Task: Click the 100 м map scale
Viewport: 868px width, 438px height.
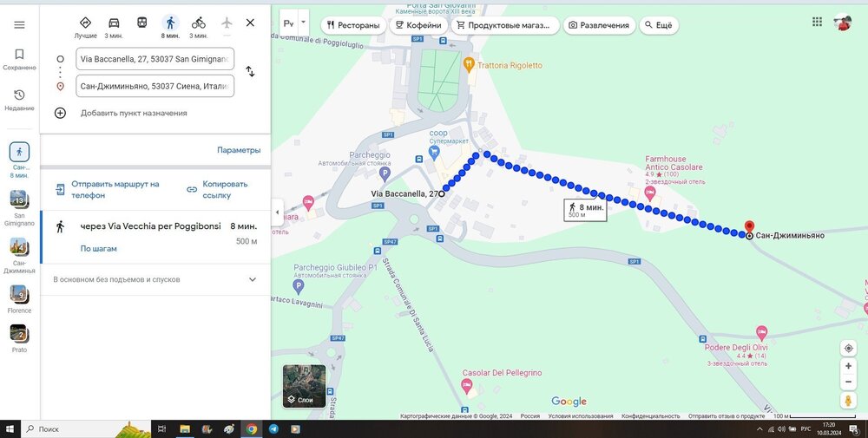Action: click(x=815, y=415)
